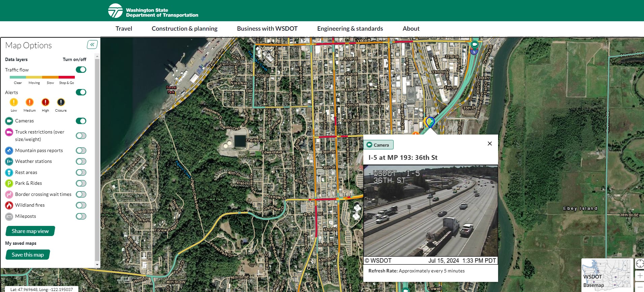Screen dimensions: 644x292
Task: Enable Park & Rides layer
Action: coord(81,183)
